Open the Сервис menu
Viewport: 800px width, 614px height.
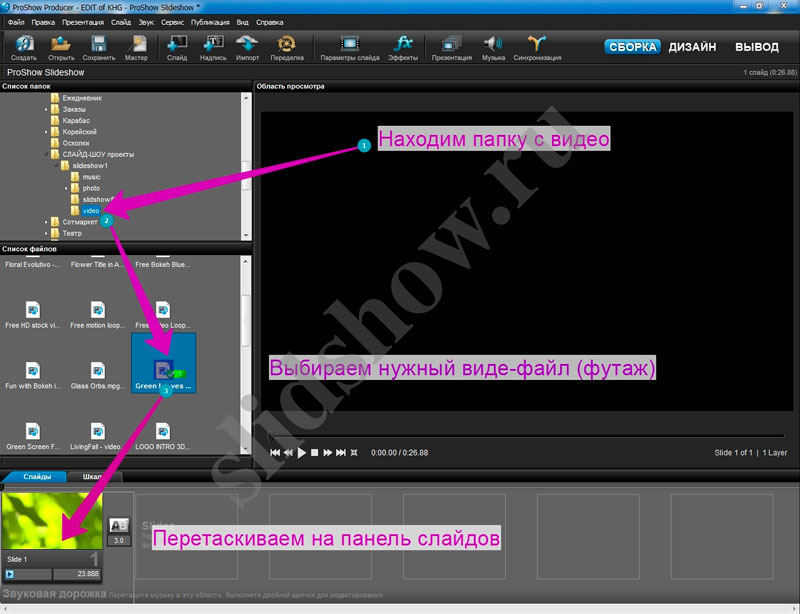coord(172,22)
